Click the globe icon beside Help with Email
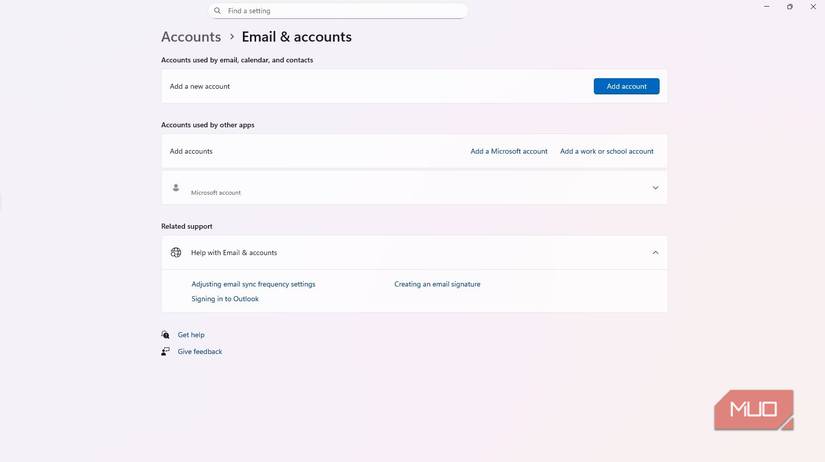This screenshot has height=462, width=825. 176,252
